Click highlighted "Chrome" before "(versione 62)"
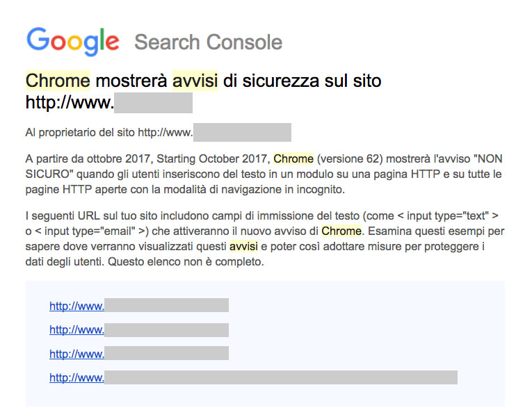This screenshot has height=408, width=532. tap(293, 158)
